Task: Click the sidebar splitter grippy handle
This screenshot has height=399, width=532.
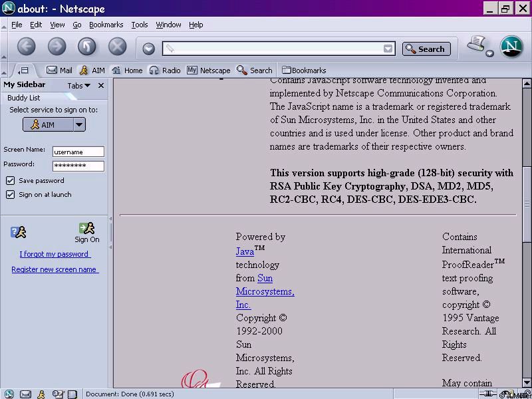Action: click(x=110, y=233)
